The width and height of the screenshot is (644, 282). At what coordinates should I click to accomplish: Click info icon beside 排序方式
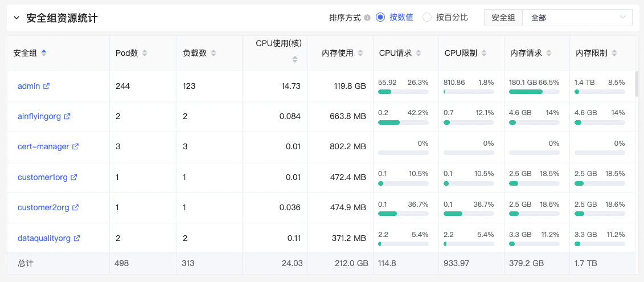367,18
